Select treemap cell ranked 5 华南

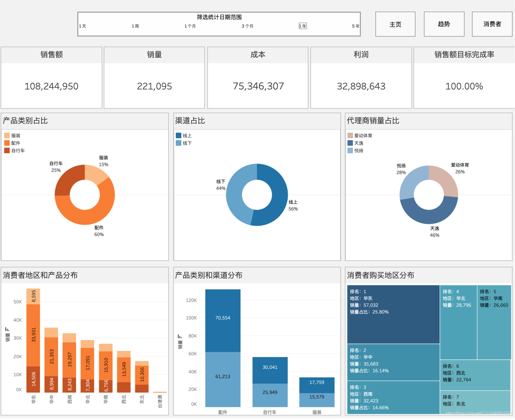(494, 322)
